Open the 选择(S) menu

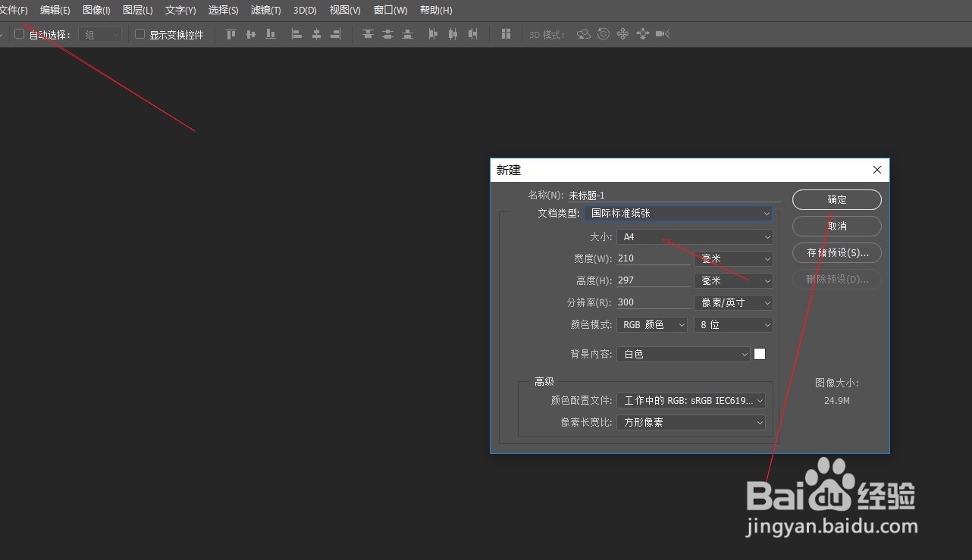223,10
